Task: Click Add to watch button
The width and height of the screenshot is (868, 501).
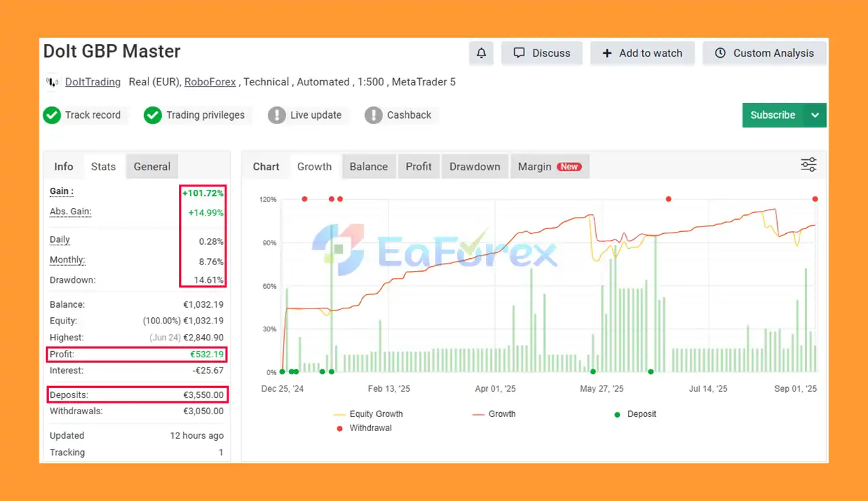Action: pyautogui.click(x=642, y=53)
